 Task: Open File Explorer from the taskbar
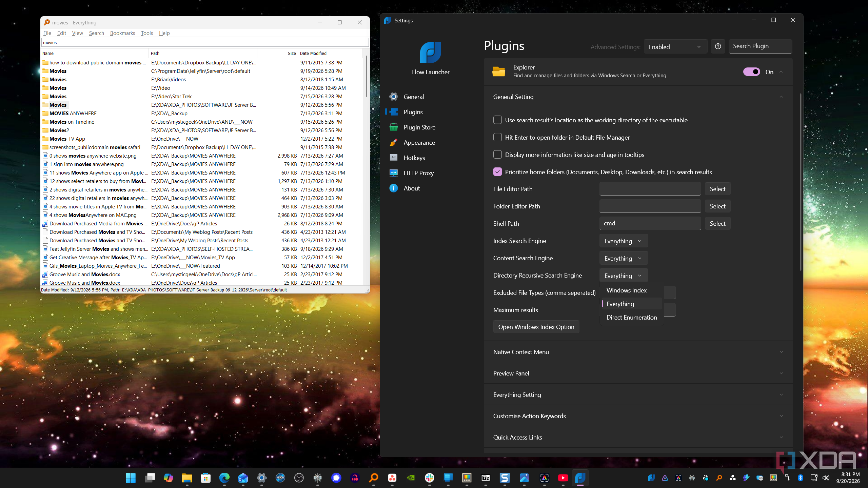[187, 478]
